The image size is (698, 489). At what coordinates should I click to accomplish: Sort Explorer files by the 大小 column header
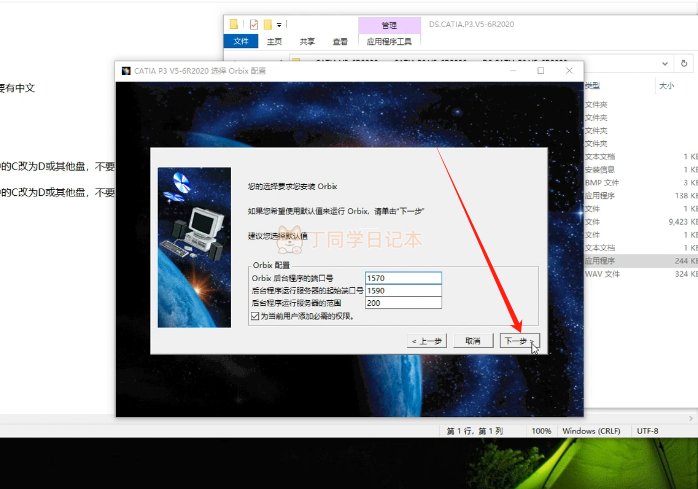pos(666,86)
